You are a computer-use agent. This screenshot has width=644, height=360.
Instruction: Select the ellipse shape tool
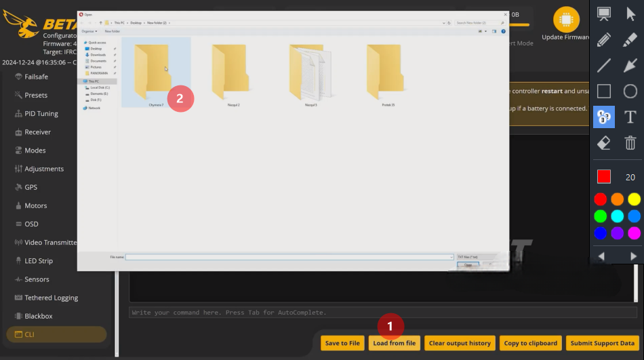[x=630, y=91]
